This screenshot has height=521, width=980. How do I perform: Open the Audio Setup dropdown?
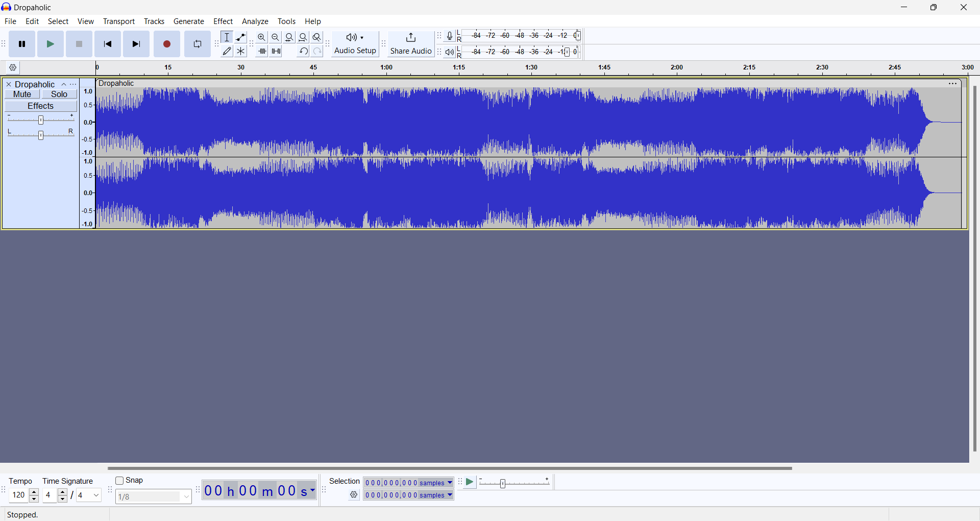point(356,44)
